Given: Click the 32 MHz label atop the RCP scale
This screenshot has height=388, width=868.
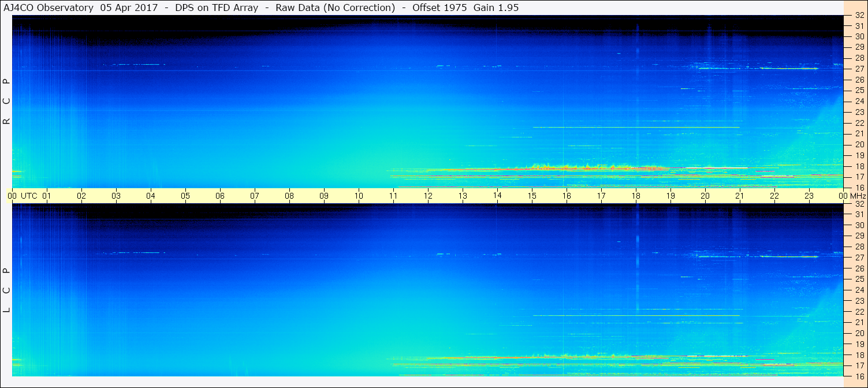Looking at the screenshot, I should tap(859, 16).
